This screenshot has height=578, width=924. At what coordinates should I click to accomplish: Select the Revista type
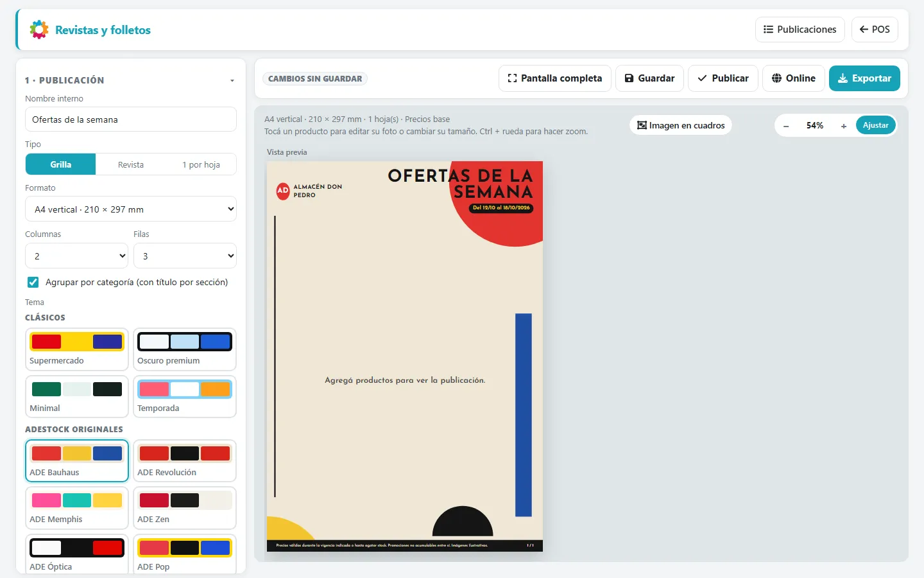coord(131,164)
